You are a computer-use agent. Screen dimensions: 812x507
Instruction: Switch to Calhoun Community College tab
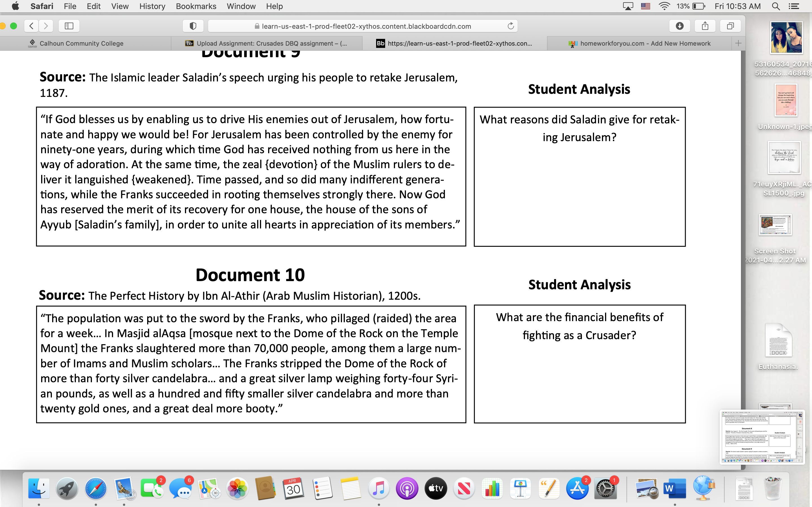pos(81,43)
